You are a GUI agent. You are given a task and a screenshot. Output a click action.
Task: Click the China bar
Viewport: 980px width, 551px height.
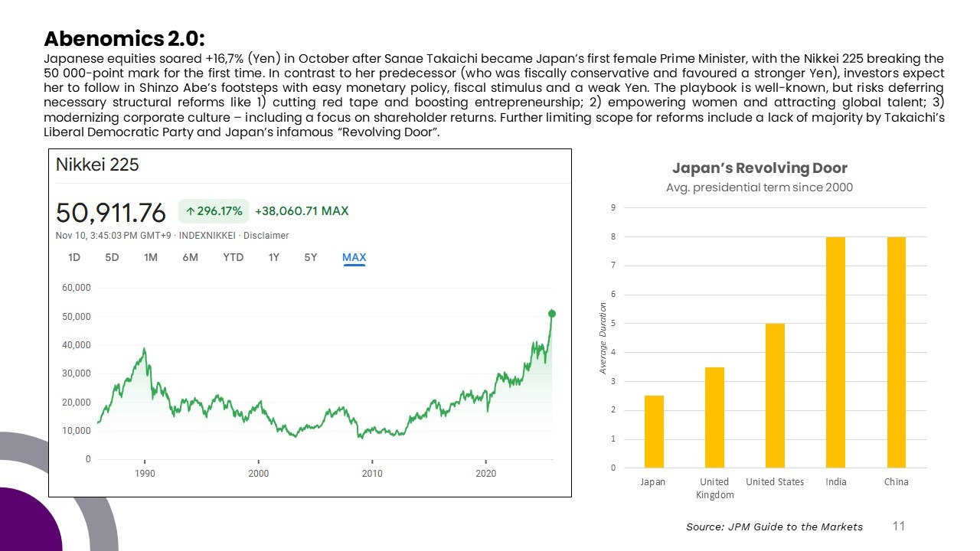(x=897, y=352)
